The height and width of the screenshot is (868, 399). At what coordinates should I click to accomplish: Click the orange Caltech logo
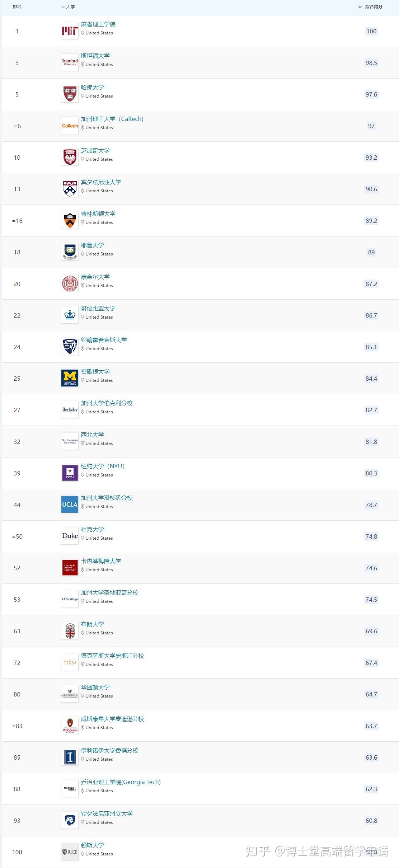70,126
